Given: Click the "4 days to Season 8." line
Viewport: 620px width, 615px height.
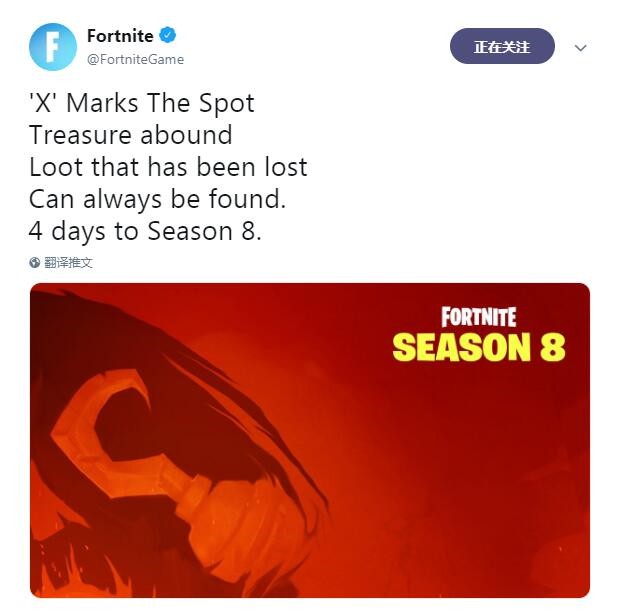Looking at the screenshot, I should [145, 231].
